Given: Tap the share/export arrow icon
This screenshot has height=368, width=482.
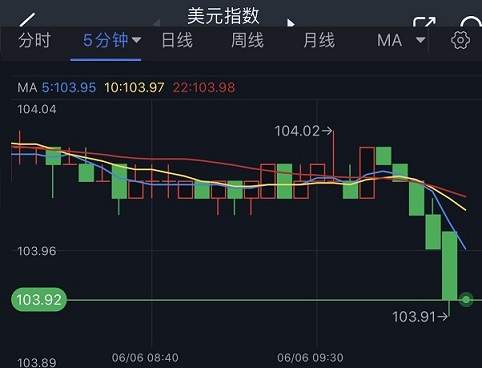Looking at the screenshot, I should [424, 22].
